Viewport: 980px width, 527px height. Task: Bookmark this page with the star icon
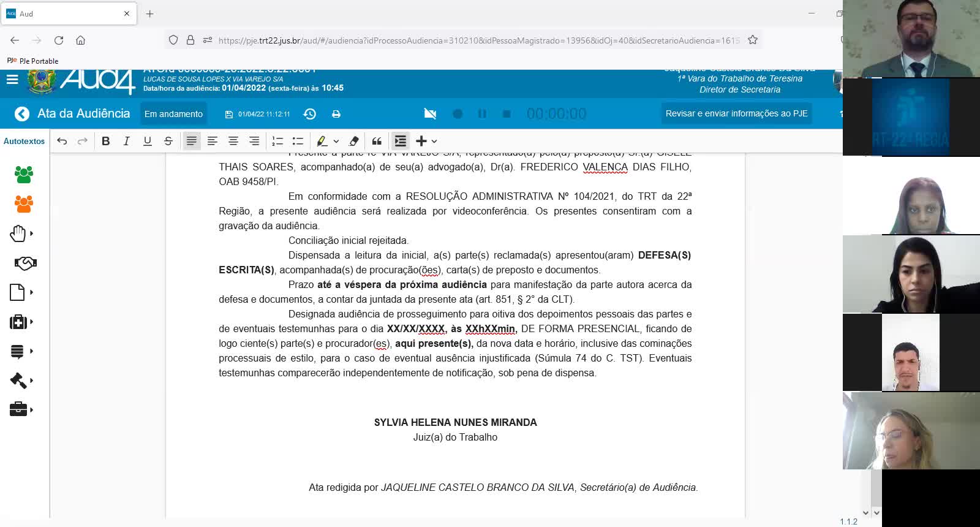pyautogui.click(x=753, y=40)
